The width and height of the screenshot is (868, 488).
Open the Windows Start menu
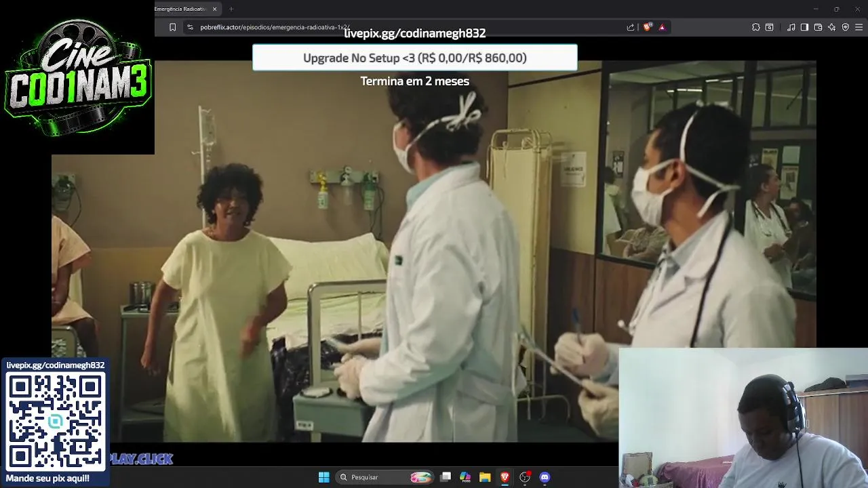click(323, 477)
